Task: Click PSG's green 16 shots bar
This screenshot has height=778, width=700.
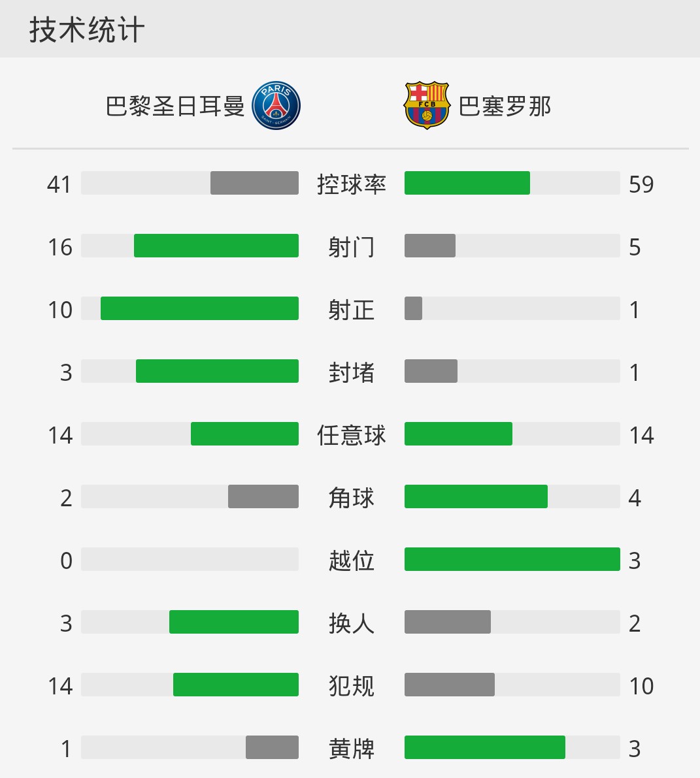Action: 216,246
